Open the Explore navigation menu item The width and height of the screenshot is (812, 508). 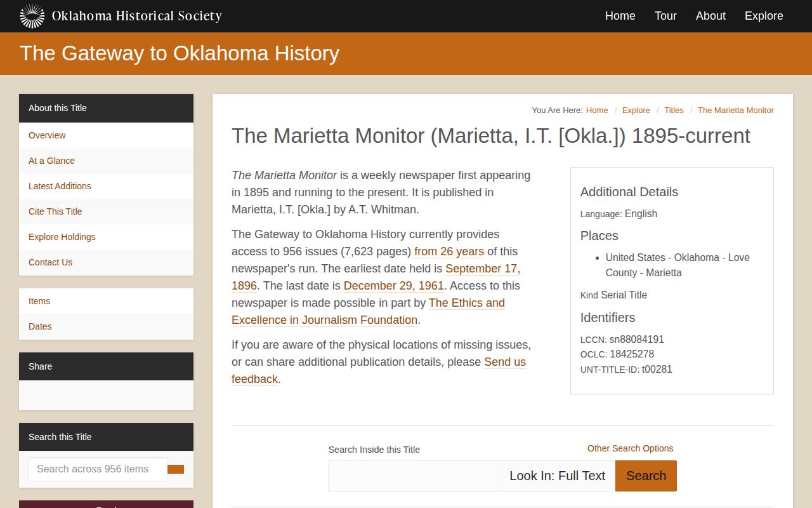(764, 16)
